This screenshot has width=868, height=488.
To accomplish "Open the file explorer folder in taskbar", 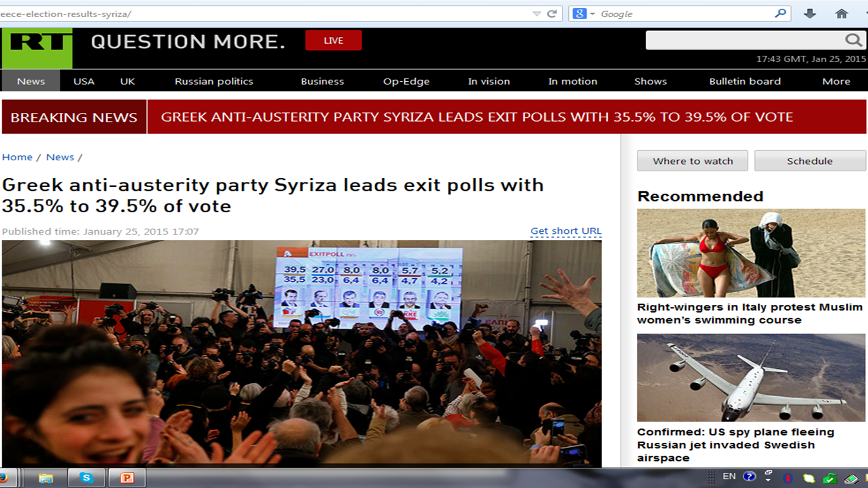I will click(x=46, y=478).
